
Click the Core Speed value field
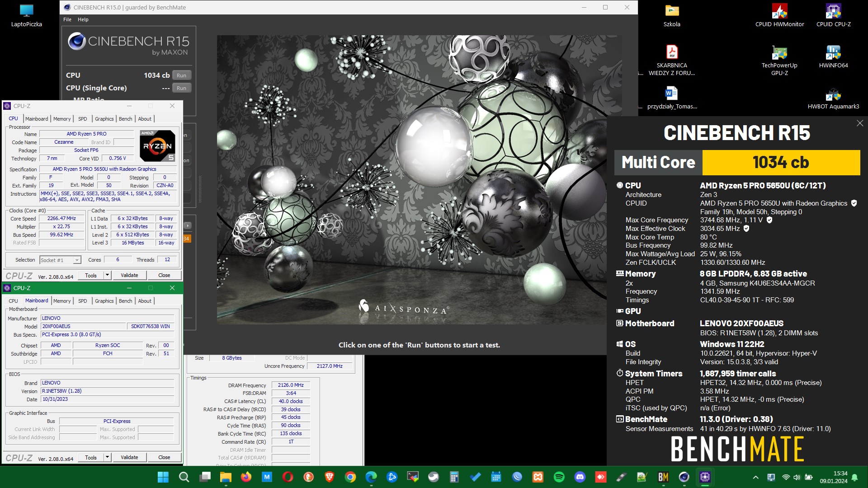[61, 218]
